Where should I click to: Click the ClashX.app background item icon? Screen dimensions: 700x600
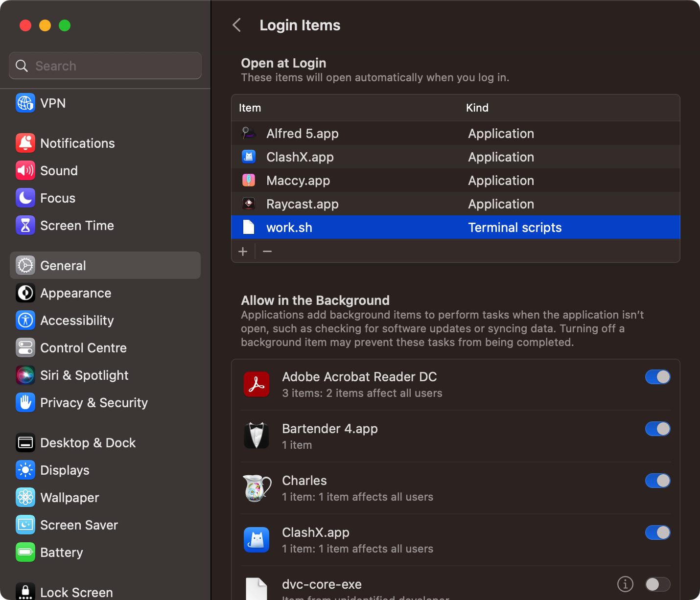click(257, 540)
